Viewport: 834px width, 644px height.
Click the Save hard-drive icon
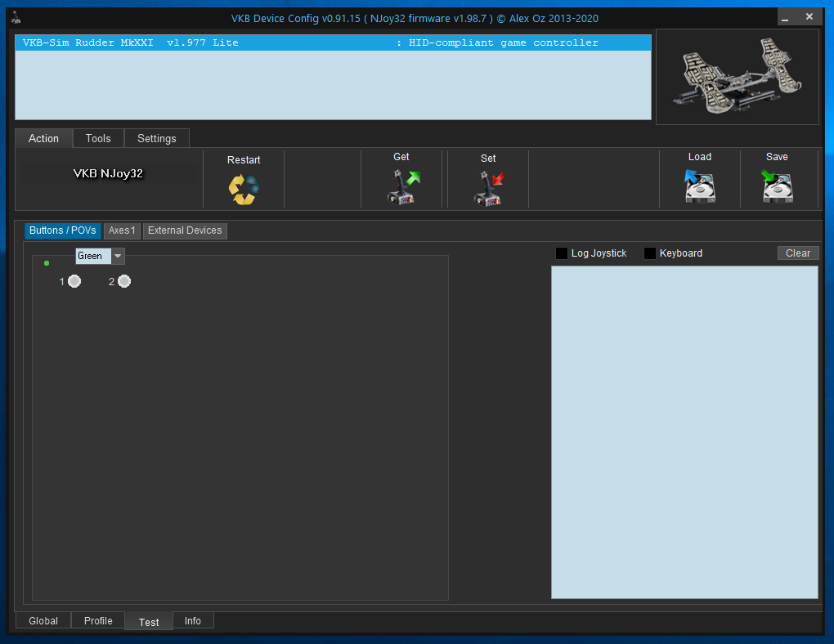click(777, 186)
